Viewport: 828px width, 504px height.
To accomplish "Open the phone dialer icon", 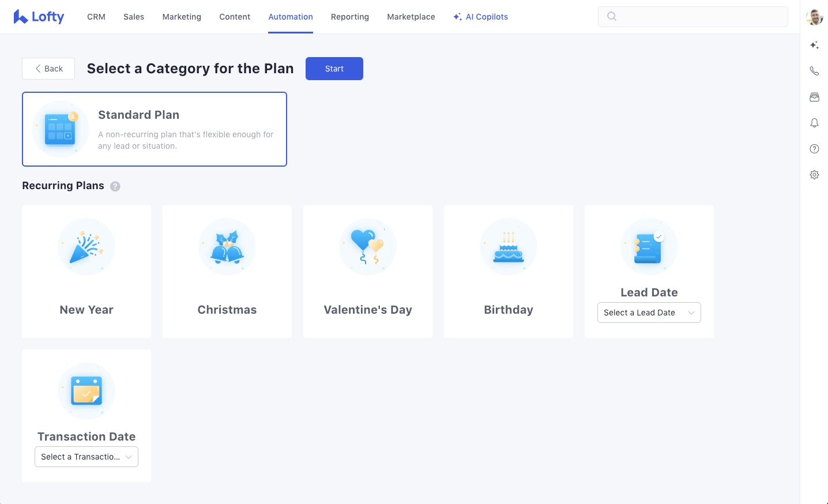I will [x=814, y=71].
